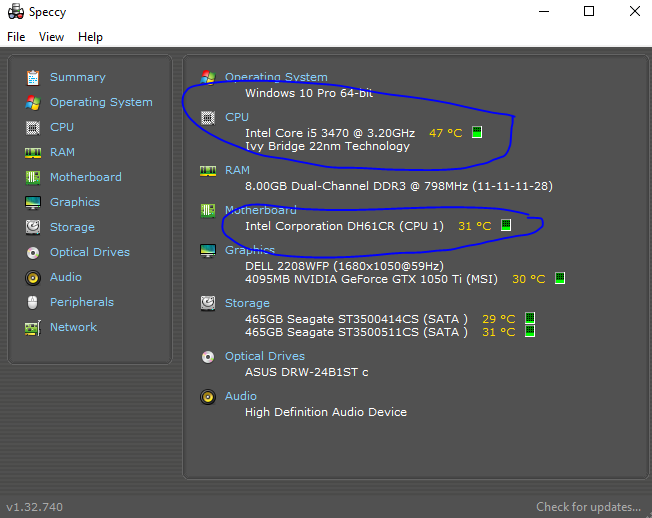
Task: Click the Motherboard heading link in summary
Action: point(261,210)
